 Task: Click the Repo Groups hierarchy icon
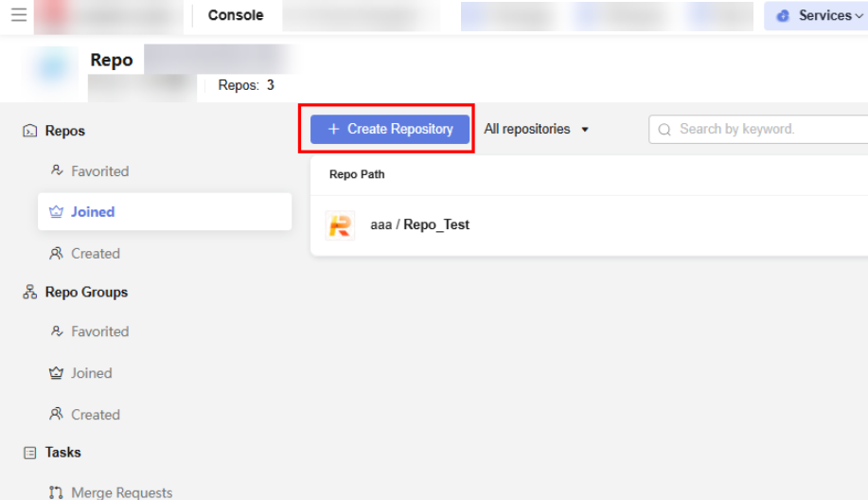click(30, 293)
